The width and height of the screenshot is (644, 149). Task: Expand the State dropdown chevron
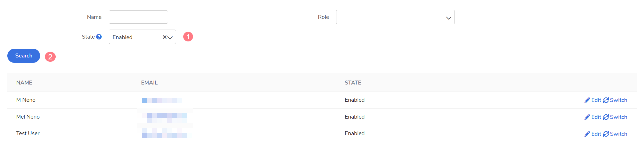tap(170, 37)
